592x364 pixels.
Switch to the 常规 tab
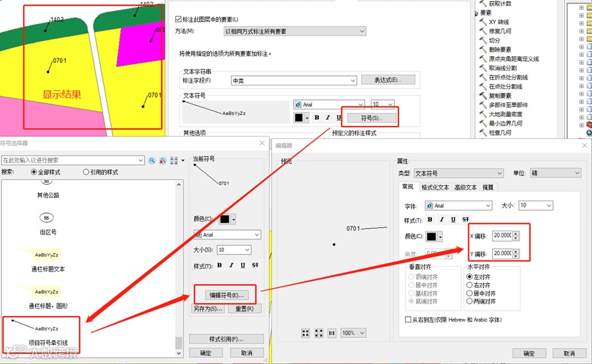click(x=408, y=187)
